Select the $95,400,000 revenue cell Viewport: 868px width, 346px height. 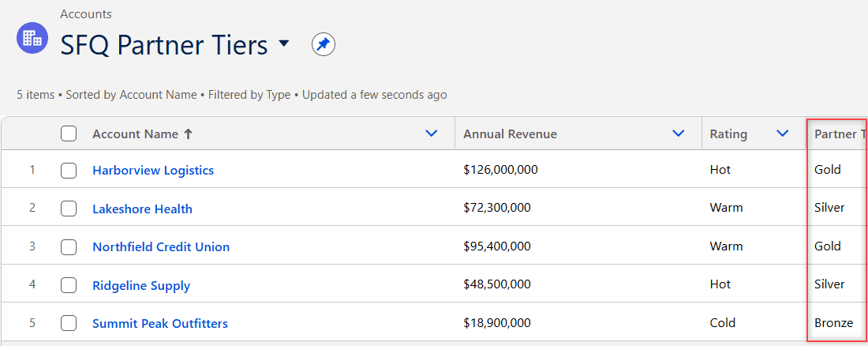tap(497, 246)
